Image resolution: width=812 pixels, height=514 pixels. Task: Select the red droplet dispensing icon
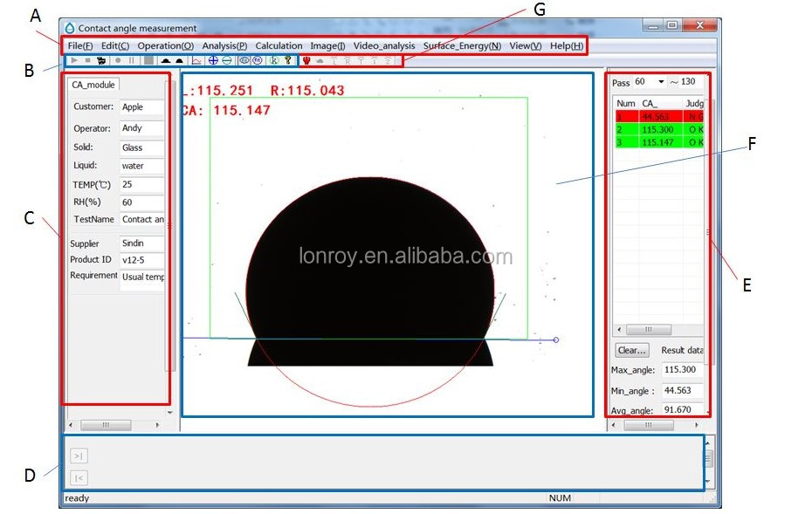(x=308, y=60)
